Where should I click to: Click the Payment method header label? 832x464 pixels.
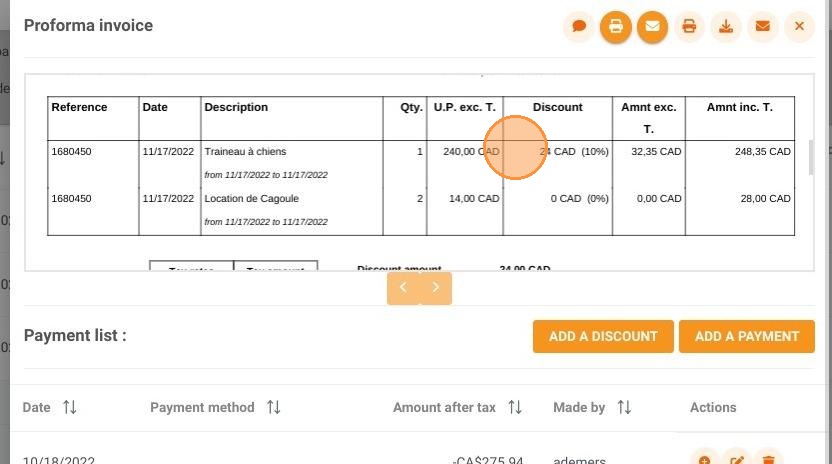pos(202,407)
